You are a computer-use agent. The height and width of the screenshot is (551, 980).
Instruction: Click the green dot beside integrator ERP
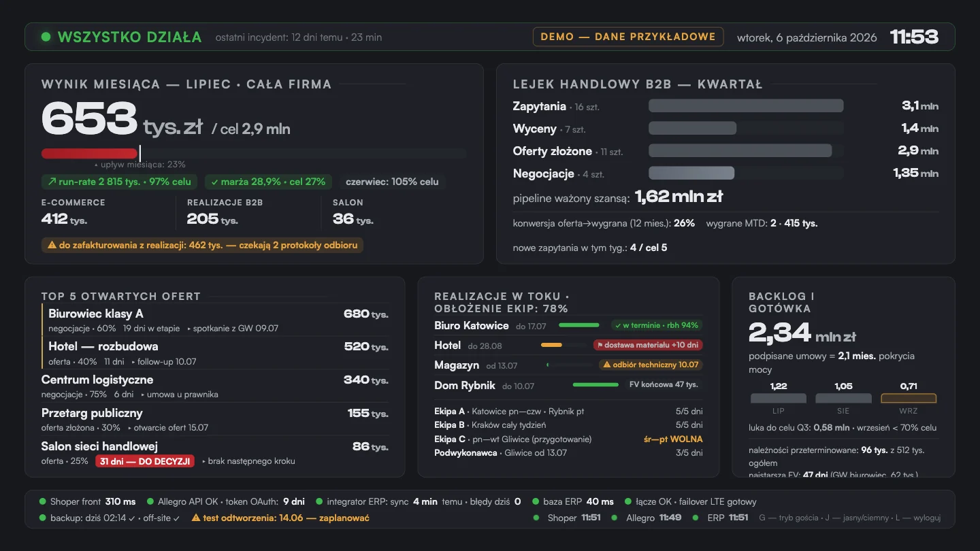click(319, 502)
